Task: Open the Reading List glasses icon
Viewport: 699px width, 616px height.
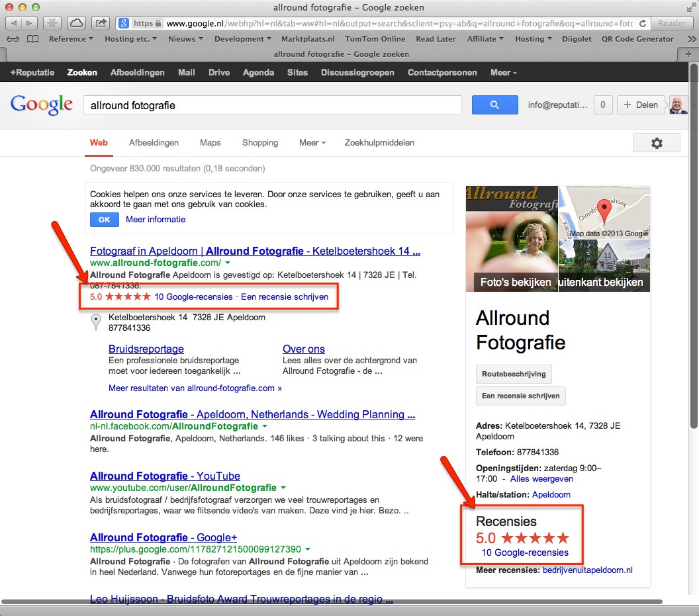Action: click(x=13, y=39)
